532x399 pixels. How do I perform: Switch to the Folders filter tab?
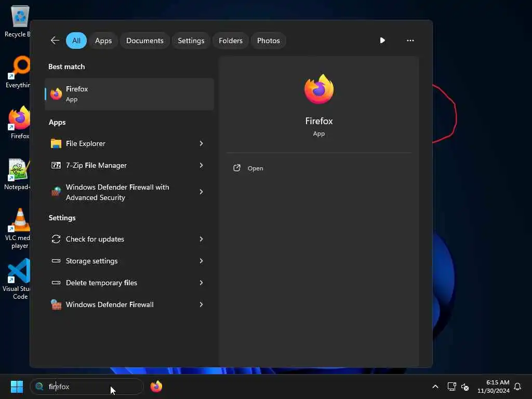[x=231, y=41]
